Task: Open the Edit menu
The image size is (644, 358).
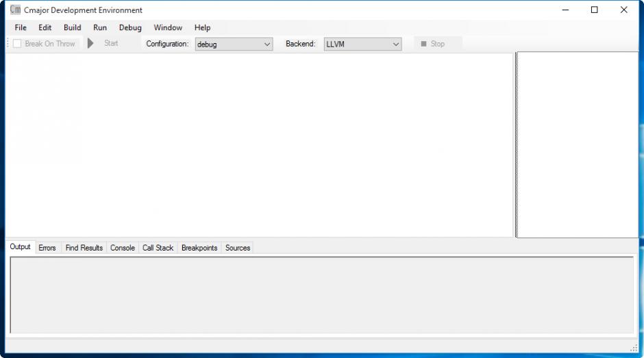Action: (x=45, y=27)
